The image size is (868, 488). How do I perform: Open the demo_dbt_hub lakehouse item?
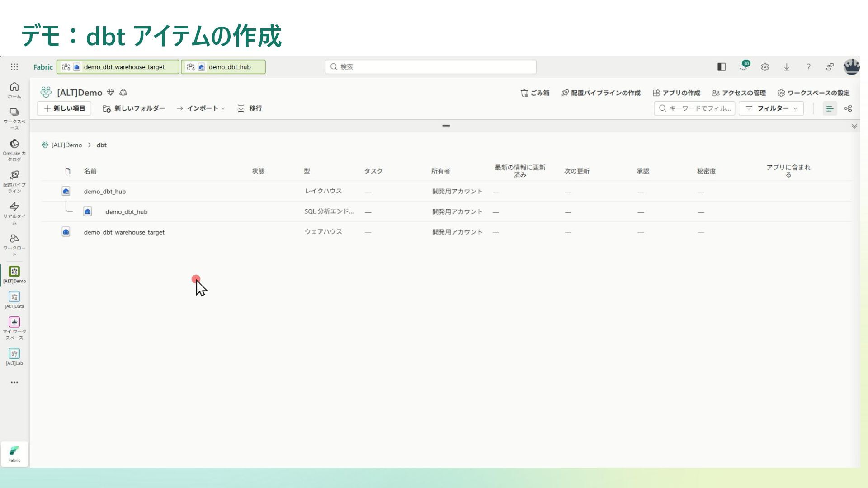(105, 192)
